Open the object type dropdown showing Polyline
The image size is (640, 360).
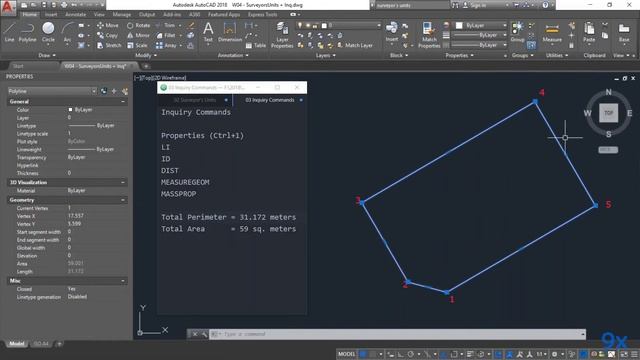click(52, 91)
